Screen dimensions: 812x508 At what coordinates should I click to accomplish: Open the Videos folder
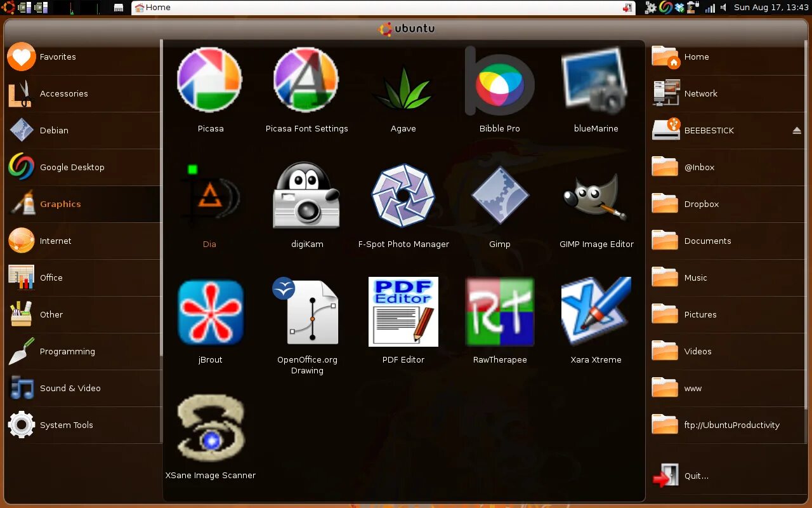pos(727,352)
